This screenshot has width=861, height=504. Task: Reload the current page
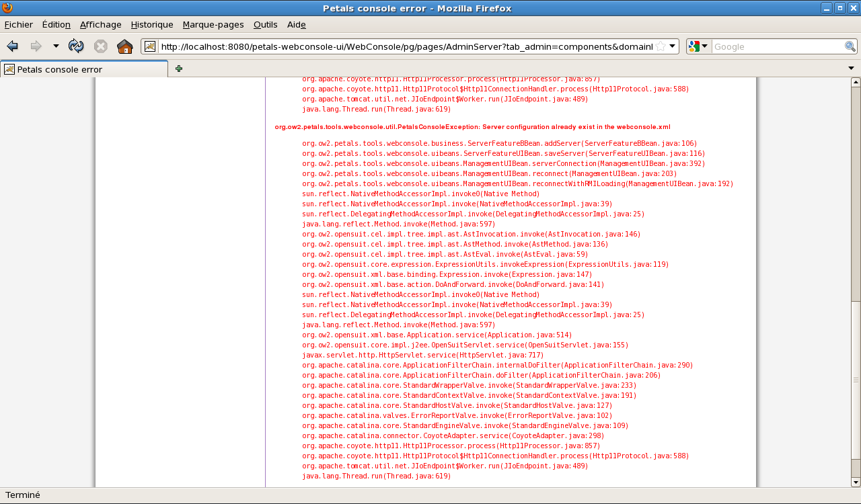76,46
